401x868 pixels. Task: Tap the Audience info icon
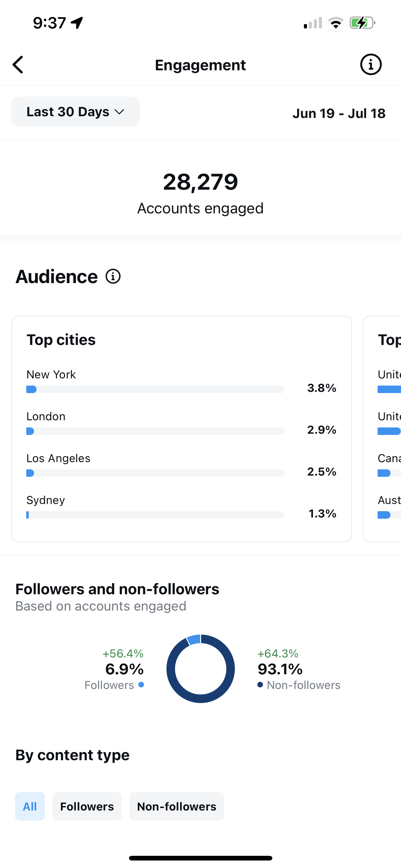113,276
